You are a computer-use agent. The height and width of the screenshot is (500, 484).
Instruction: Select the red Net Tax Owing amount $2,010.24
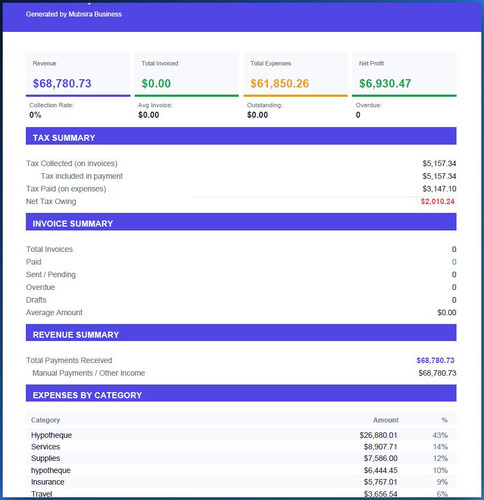[438, 201]
